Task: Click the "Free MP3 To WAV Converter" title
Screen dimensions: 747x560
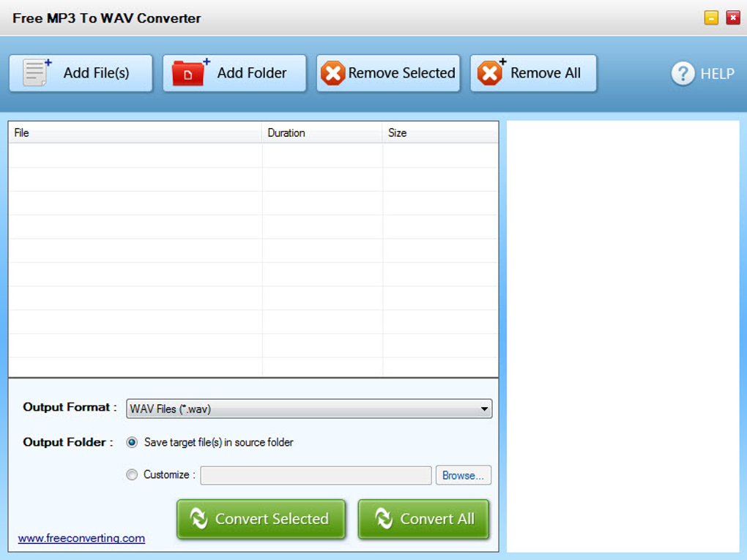Action: pos(107,18)
